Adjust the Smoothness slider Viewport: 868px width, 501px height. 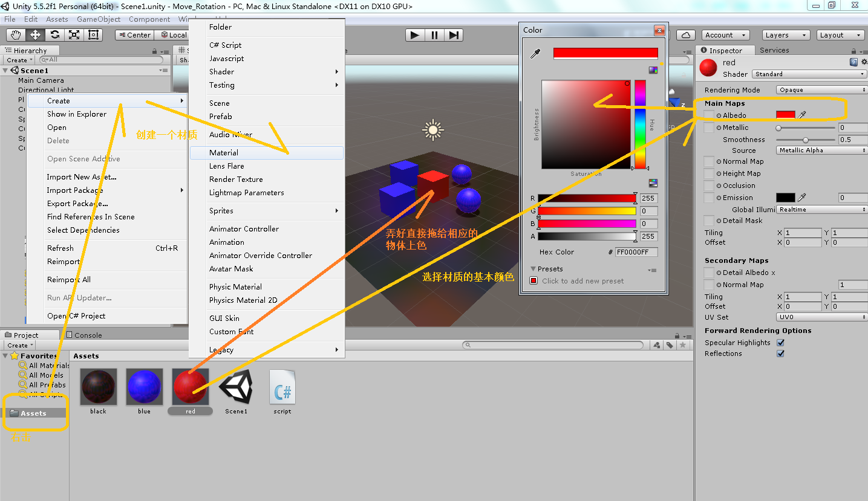(806, 140)
